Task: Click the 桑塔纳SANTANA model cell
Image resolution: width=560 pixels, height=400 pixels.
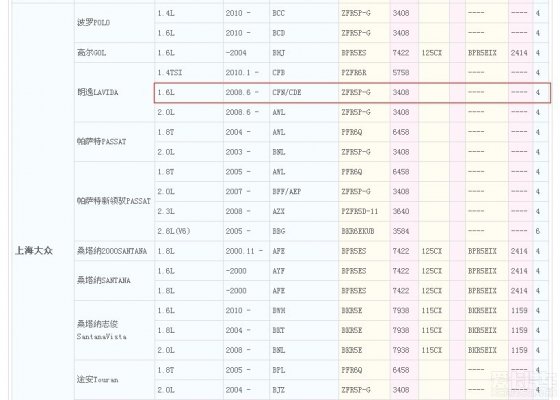Action: (114, 281)
